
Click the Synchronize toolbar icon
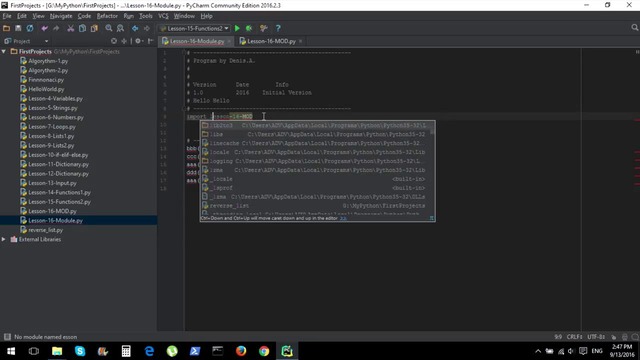(30, 29)
